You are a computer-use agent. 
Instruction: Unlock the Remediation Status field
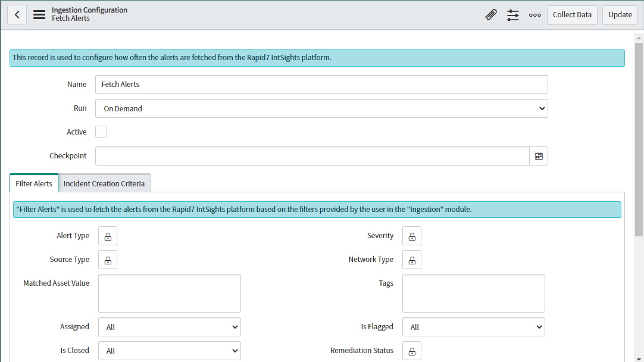(412, 351)
